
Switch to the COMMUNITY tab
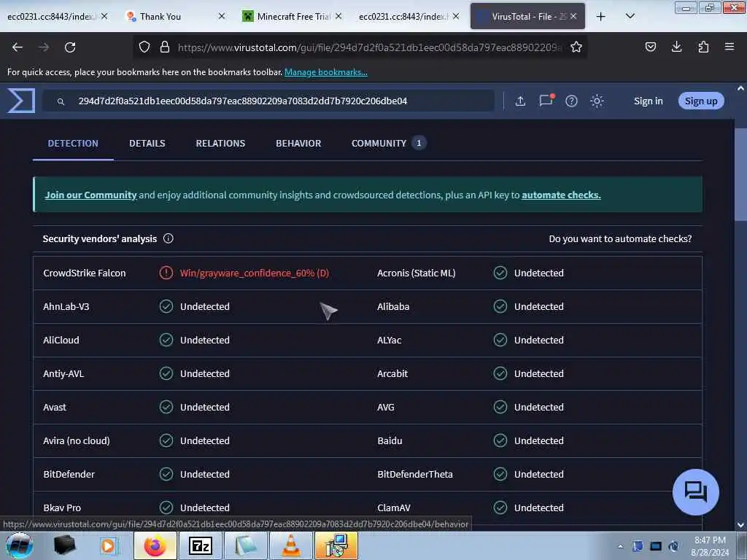pos(389,144)
